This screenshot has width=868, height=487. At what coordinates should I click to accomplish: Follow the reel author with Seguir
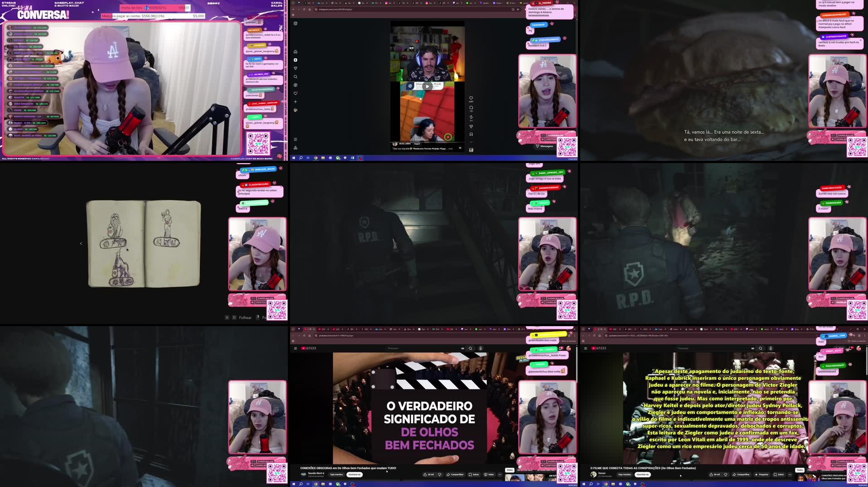pyautogui.click(x=417, y=144)
